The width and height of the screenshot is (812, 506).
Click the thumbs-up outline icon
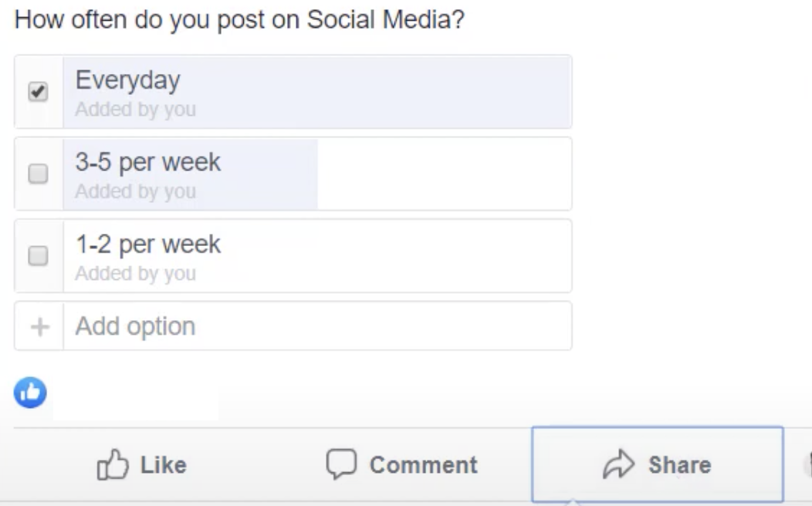click(x=111, y=465)
